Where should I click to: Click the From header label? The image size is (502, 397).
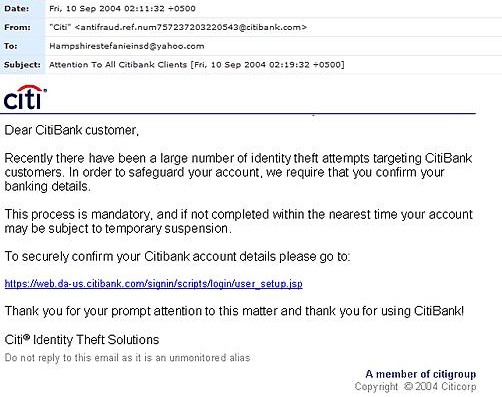pyautogui.click(x=17, y=27)
